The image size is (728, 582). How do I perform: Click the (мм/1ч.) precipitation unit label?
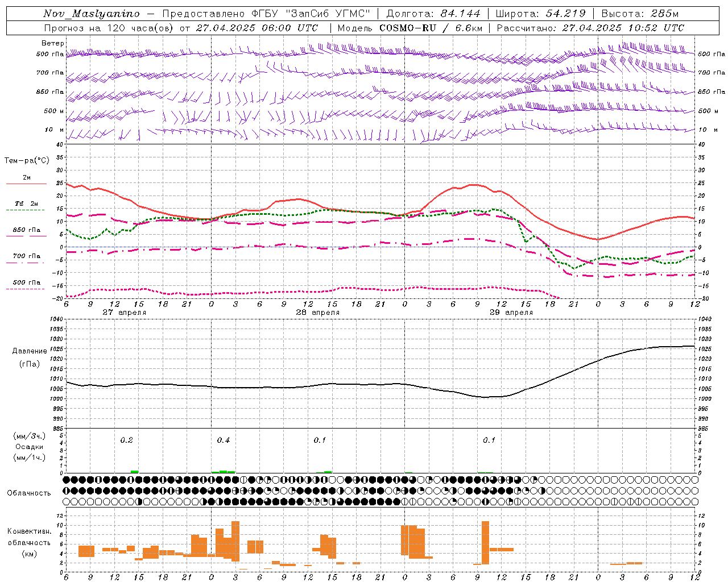[x=30, y=458]
